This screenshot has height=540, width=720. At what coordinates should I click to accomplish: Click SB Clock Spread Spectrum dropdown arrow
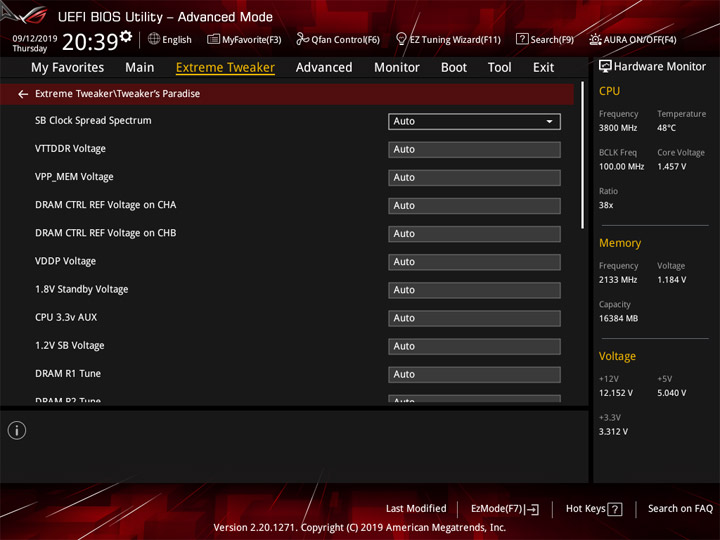pyautogui.click(x=549, y=122)
